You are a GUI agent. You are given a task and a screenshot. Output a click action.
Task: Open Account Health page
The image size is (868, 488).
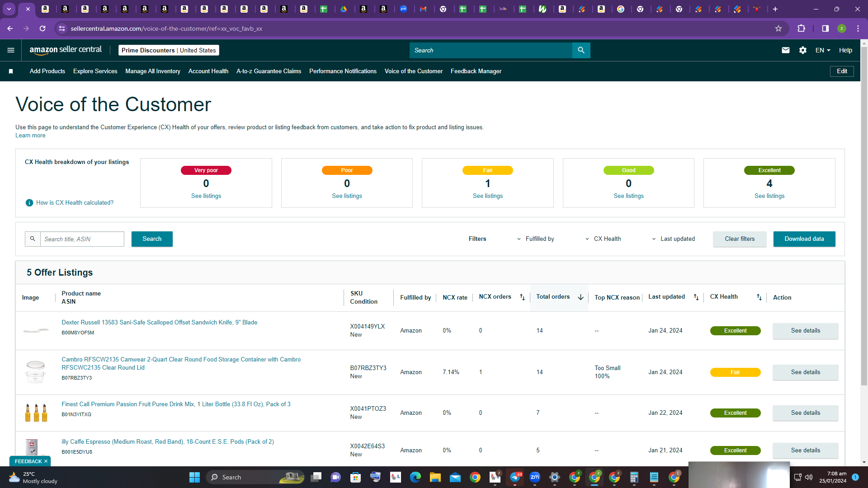[208, 71]
